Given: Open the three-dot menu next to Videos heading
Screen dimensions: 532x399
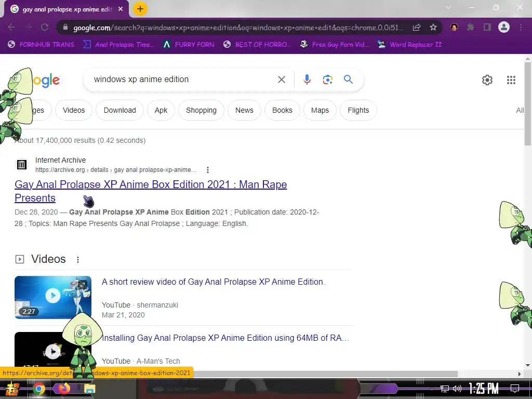Looking at the screenshot, I should 78,260.
